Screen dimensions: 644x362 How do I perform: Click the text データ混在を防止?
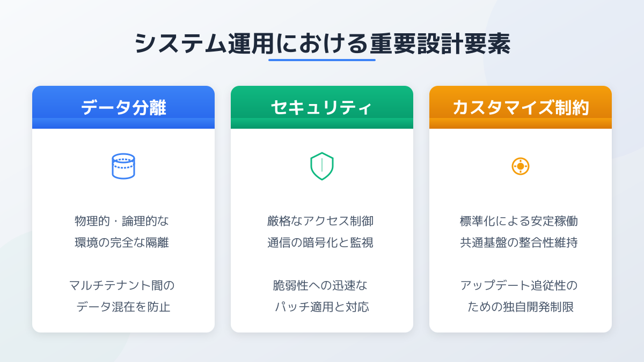pyautogui.click(x=123, y=307)
